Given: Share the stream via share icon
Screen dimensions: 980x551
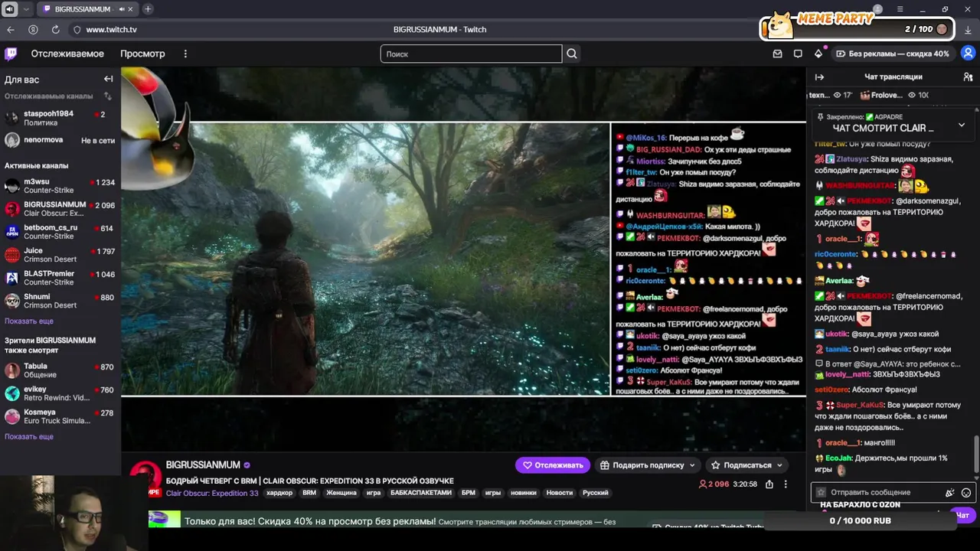Looking at the screenshot, I should (769, 484).
